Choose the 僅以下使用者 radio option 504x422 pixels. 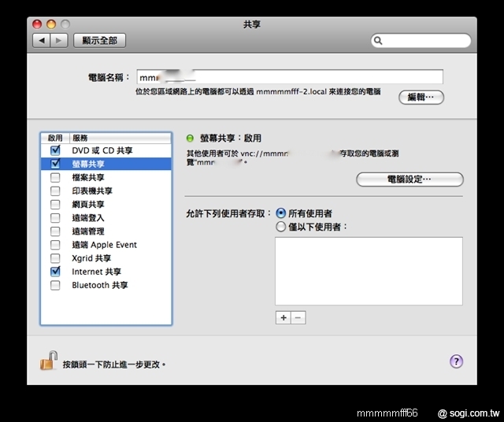pos(281,227)
